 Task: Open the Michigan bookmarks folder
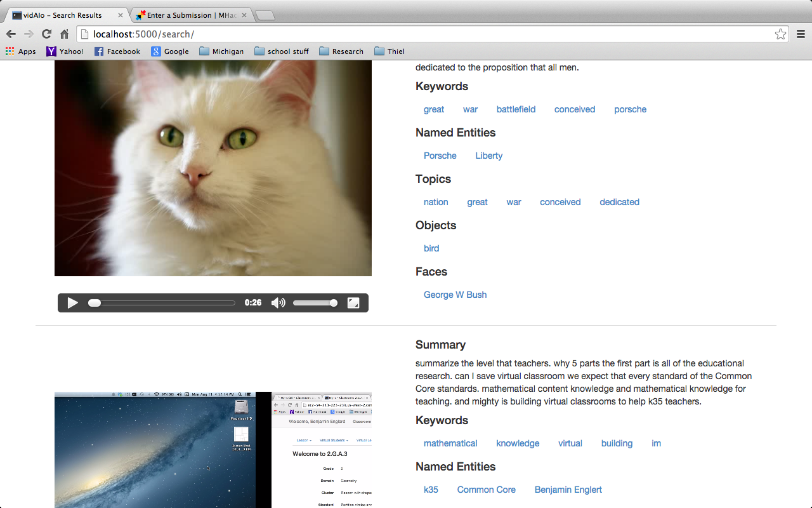tap(221, 51)
